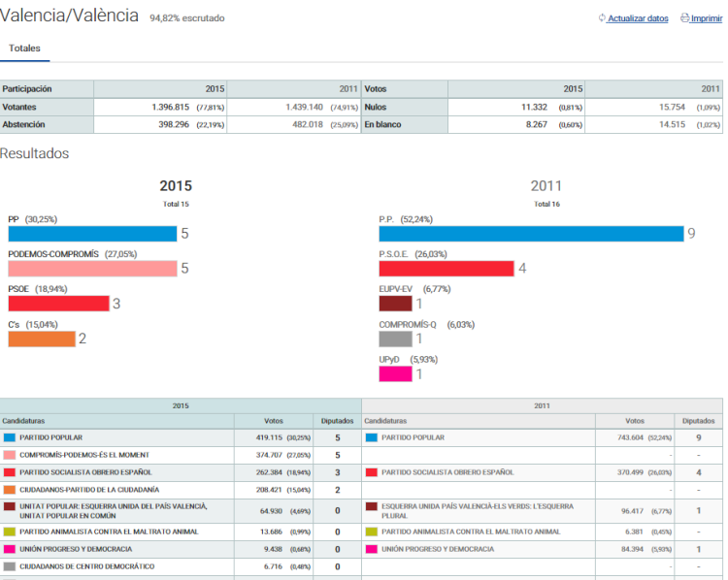Click the red PSOE 2015 bar
Image resolution: width=728 pixels, height=580 pixels.
coord(58,304)
